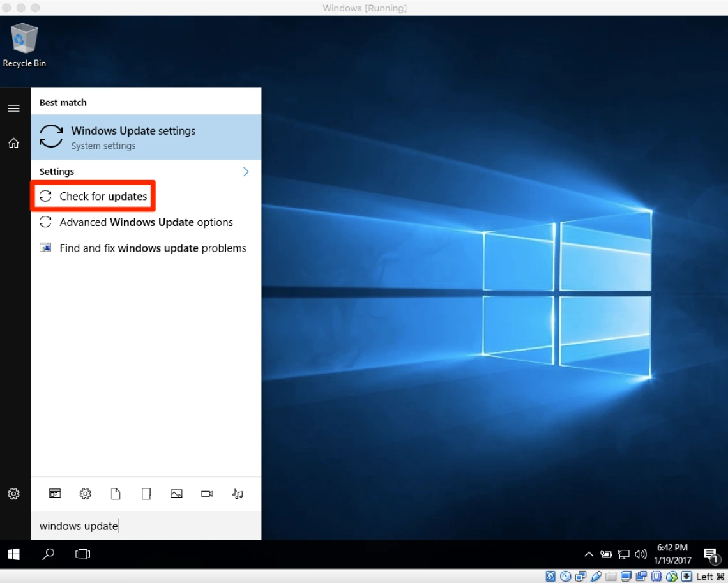This screenshot has width=728, height=583.
Task: Click the Windows [Running] title bar text
Action: point(365,8)
